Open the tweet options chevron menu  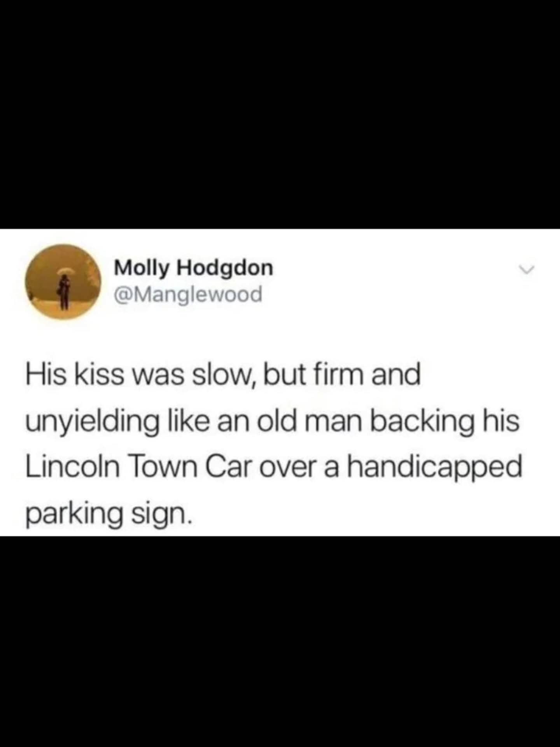click(528, 269)
